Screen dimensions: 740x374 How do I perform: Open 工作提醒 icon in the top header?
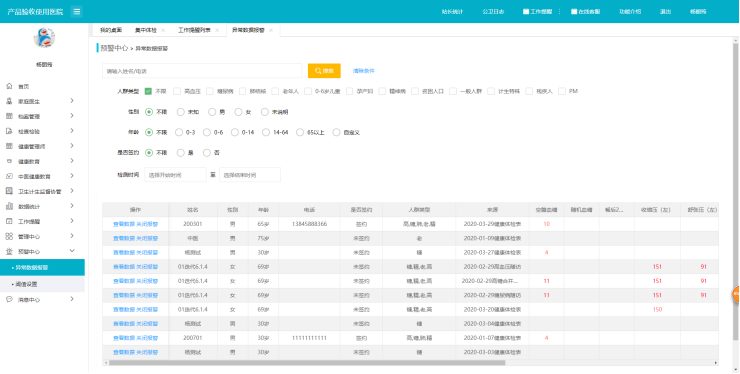[526, 11]
